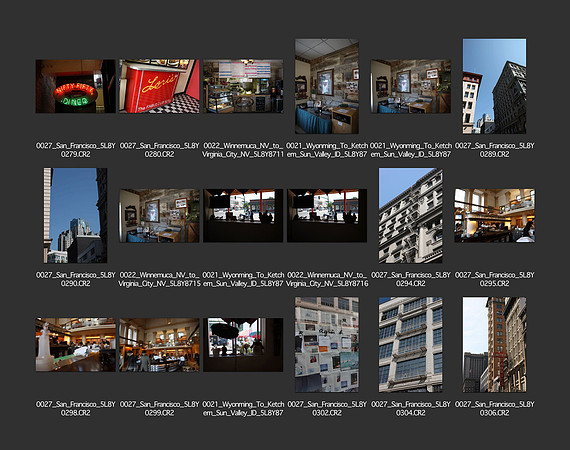
Task: Click file name 0027_San_Francisco_SL8Y0306.CR2
Action: coord(494,409)
